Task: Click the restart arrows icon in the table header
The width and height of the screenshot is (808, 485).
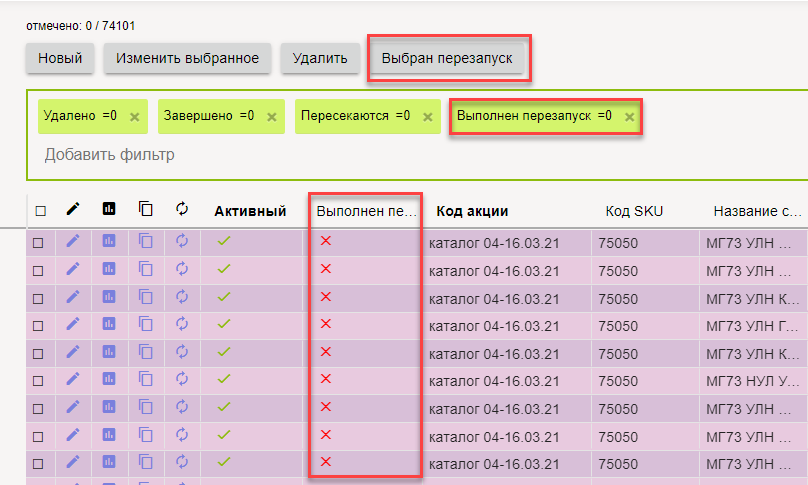Action: click(181, 210)
